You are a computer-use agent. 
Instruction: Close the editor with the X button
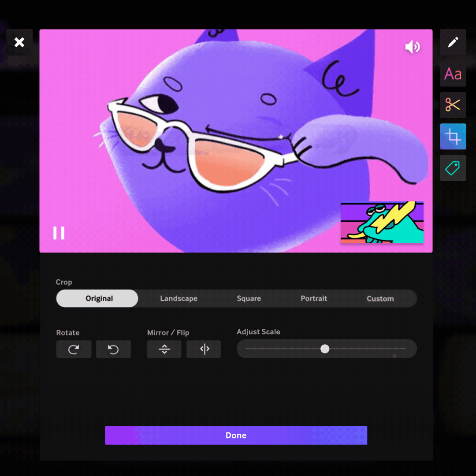point(19,42)
